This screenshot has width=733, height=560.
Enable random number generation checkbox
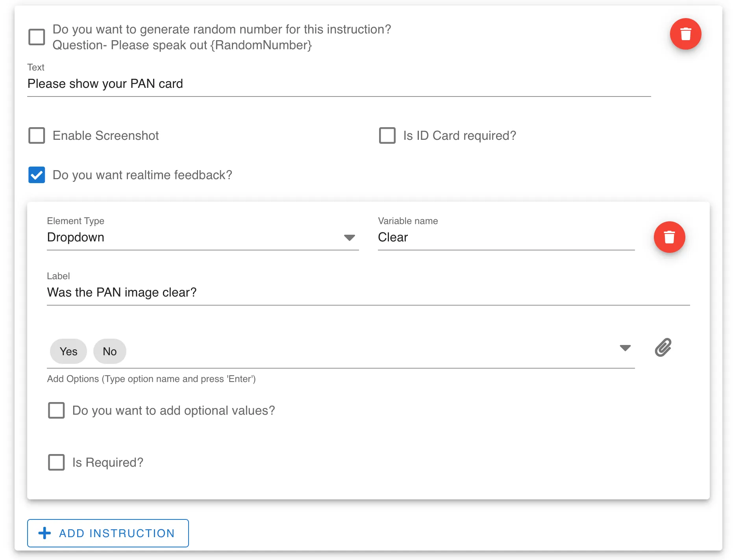(x=37, y=37)
